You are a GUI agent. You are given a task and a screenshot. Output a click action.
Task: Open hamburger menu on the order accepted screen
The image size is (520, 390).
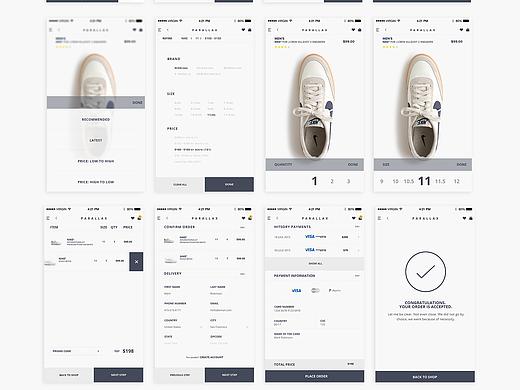pos(379,218)
